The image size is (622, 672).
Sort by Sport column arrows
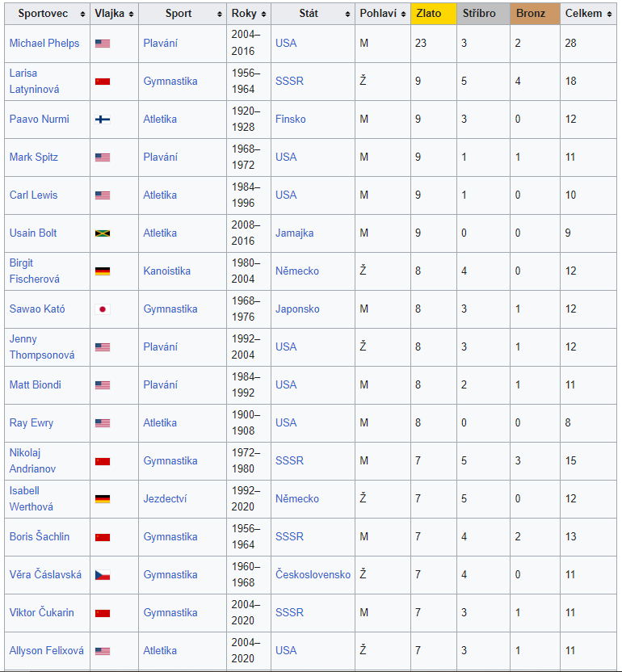point(220,15)
